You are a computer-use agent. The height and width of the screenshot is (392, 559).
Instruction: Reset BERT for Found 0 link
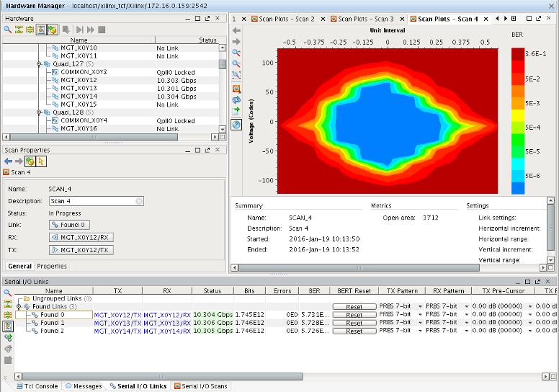(354, 315)
